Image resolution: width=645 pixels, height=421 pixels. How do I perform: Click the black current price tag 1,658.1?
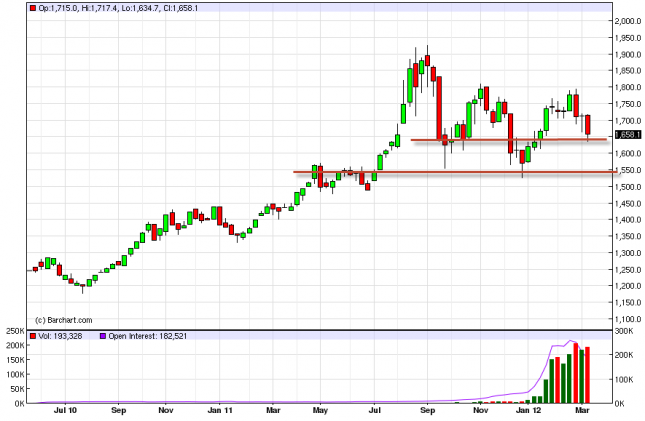628,135
